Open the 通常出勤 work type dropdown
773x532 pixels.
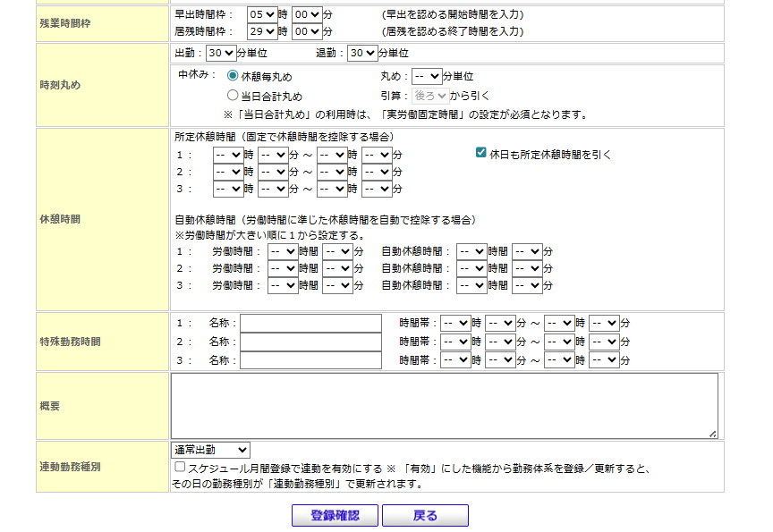[x=210, y=450]
